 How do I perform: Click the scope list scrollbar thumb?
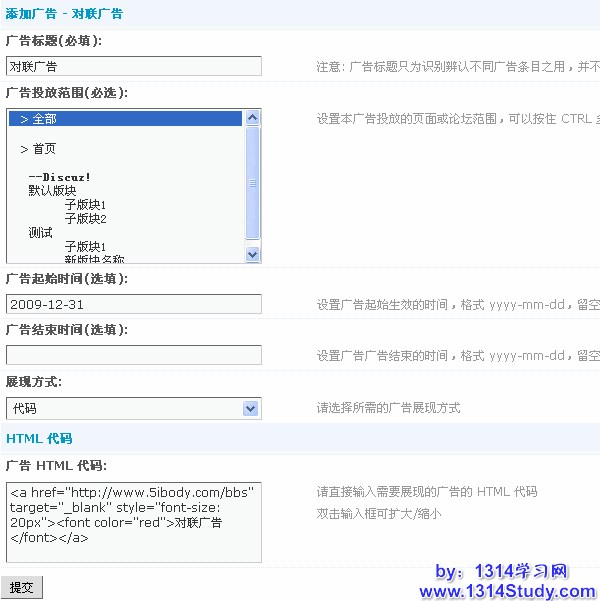[x=252, y=183]
